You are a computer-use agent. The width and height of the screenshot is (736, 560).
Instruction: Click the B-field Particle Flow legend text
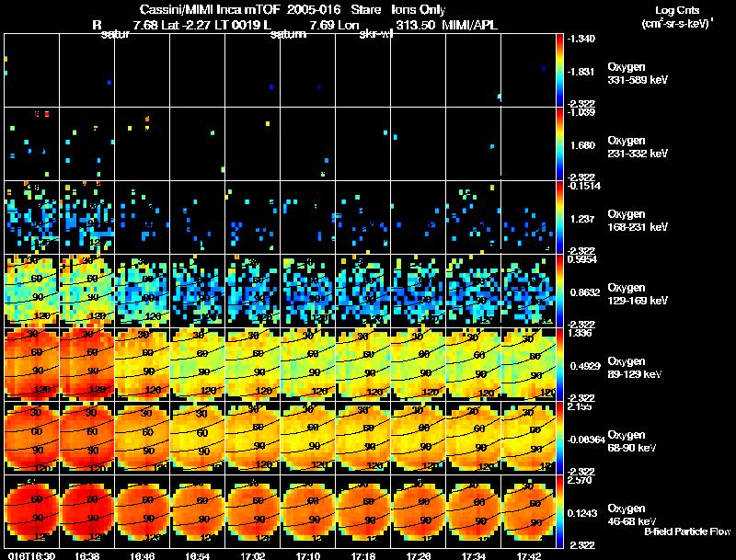click(x=687, y=531)
